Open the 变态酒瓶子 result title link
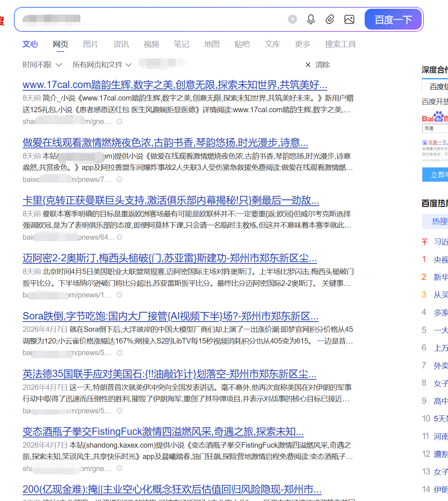This screenshot has height=501, width=448. [163, 431]
